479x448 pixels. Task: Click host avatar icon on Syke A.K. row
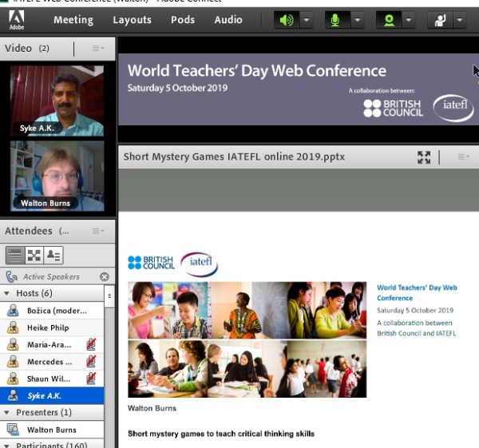(13, 395)
